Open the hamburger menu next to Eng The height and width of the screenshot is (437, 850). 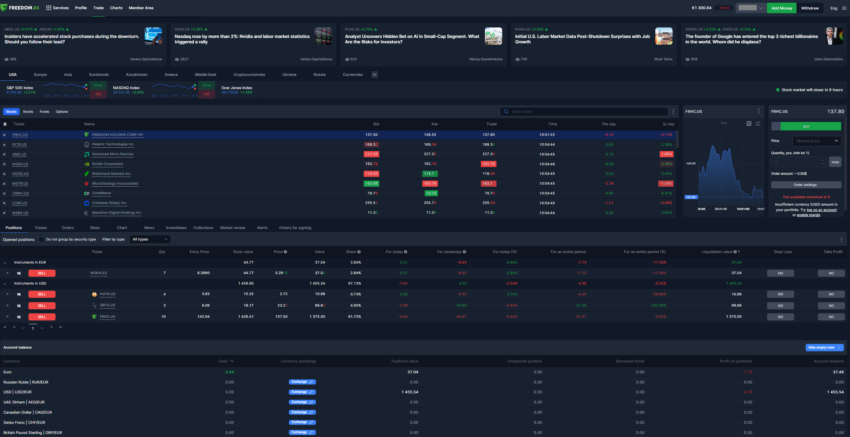tap(844, 8)
